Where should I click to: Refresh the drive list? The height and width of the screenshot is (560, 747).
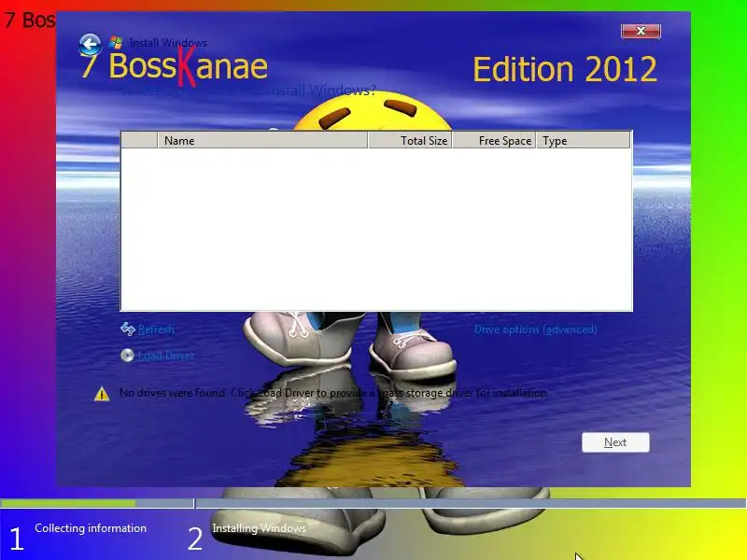(x=156, y=329)
